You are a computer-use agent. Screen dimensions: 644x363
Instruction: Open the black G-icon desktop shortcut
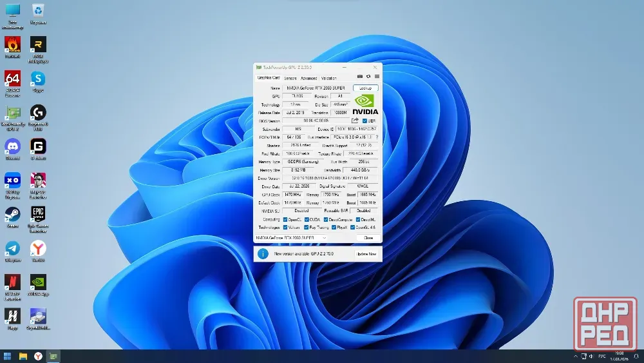38,149
